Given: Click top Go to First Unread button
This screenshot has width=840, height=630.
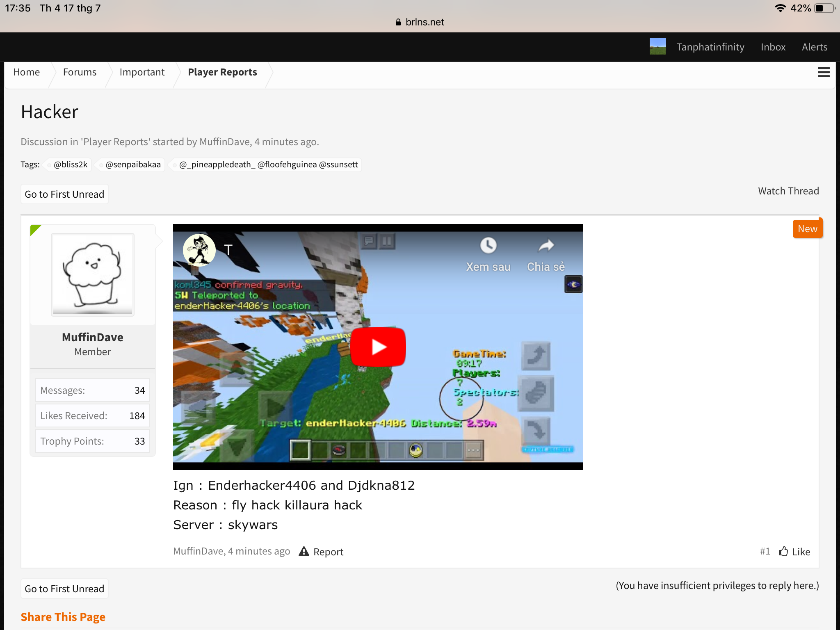Looking at the screenshot, I should [64, 194].
